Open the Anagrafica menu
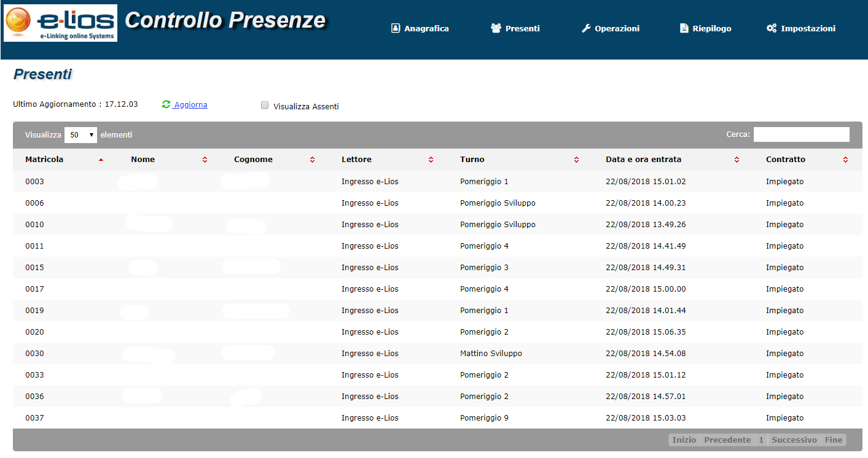 pyautogui.click(x=420, y=28)
